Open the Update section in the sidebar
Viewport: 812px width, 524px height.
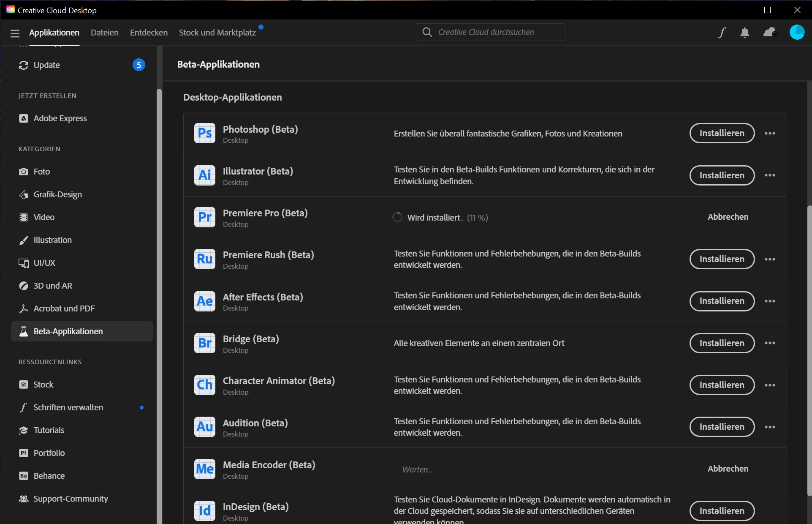click(46, 65)
